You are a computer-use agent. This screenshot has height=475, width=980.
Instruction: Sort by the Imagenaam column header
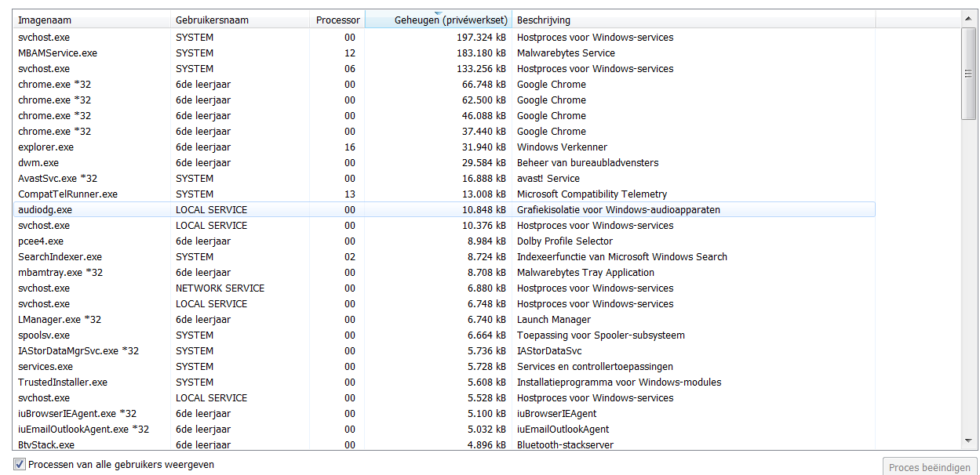coord(93,20)
